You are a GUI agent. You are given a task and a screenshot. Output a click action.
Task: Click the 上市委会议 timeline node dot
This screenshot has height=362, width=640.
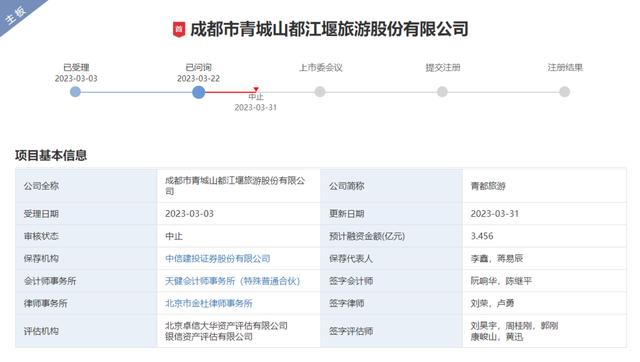coord(320,92)
